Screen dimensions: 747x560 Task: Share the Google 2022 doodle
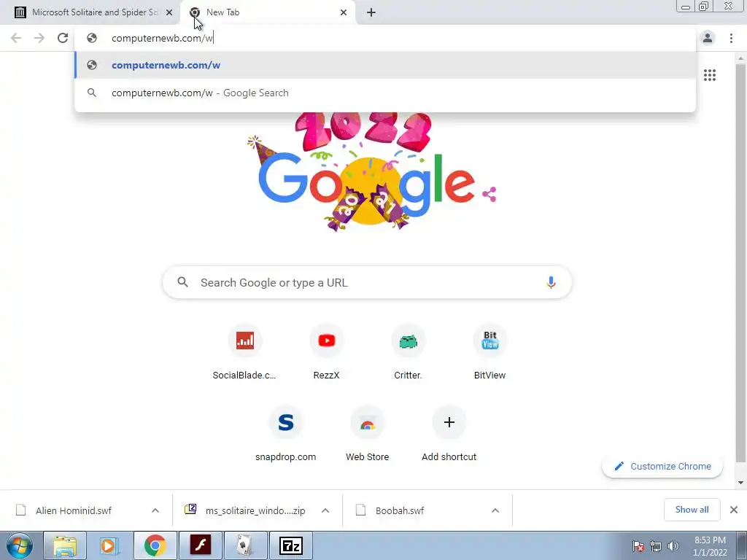[x=489, y=194]
